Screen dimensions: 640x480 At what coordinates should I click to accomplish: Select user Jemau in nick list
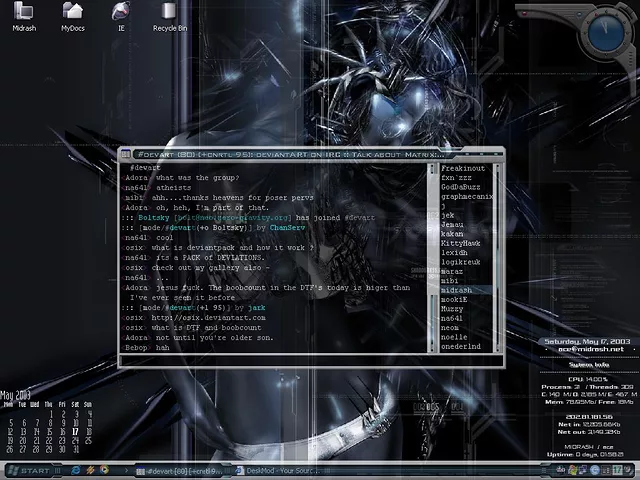(452, 224)
